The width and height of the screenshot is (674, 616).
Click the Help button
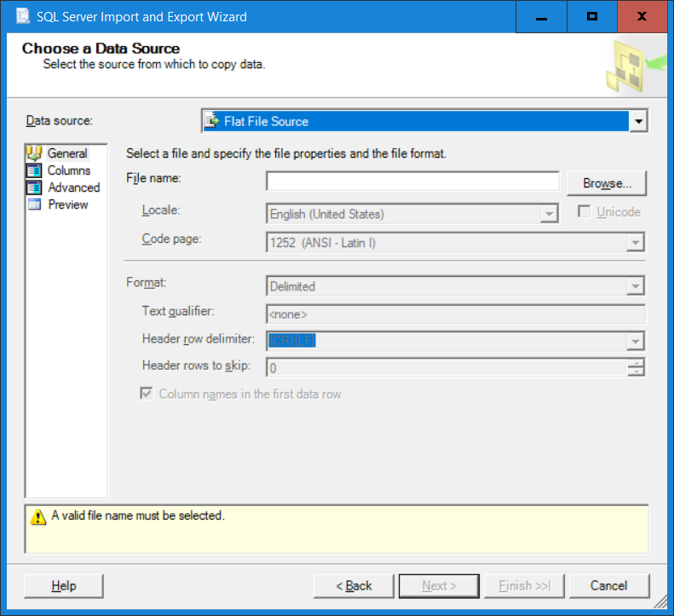(x=64, y=585)
